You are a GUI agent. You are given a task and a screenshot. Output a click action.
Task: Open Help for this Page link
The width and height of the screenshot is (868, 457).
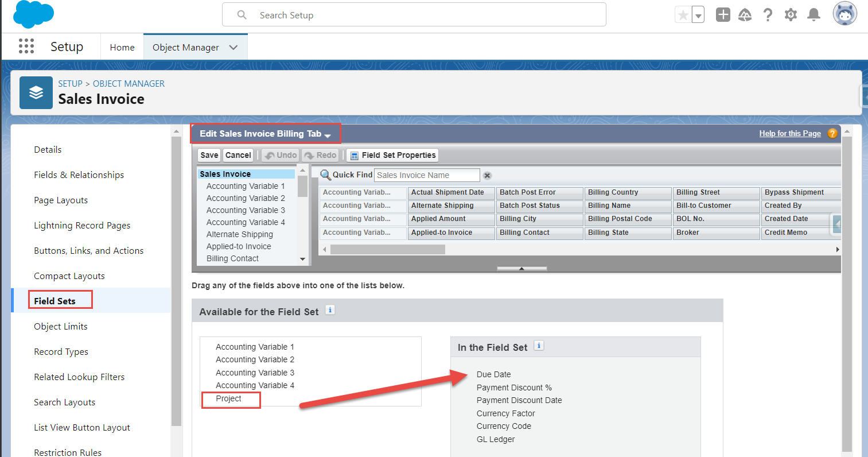[790, 133]
